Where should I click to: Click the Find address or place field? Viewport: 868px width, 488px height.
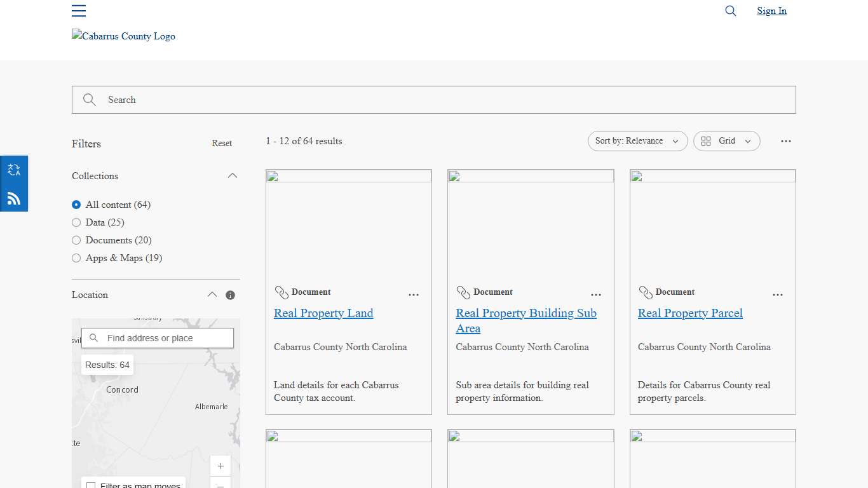point(158,337)
